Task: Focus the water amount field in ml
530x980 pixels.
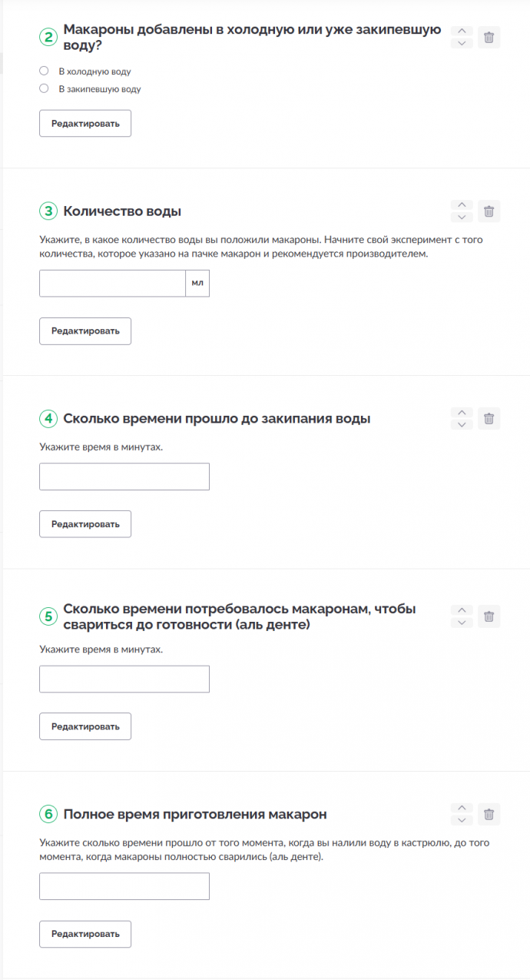Action: tap(112, 283)
